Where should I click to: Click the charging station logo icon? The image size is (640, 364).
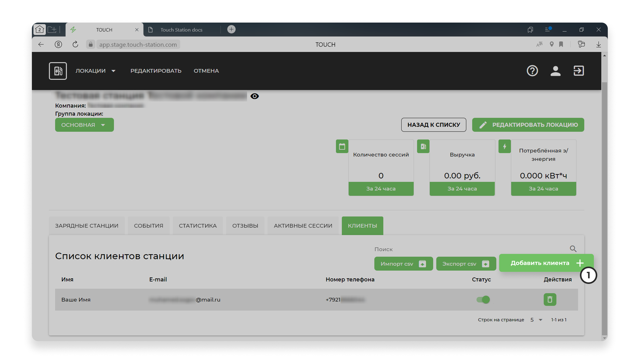click(58, 71)
